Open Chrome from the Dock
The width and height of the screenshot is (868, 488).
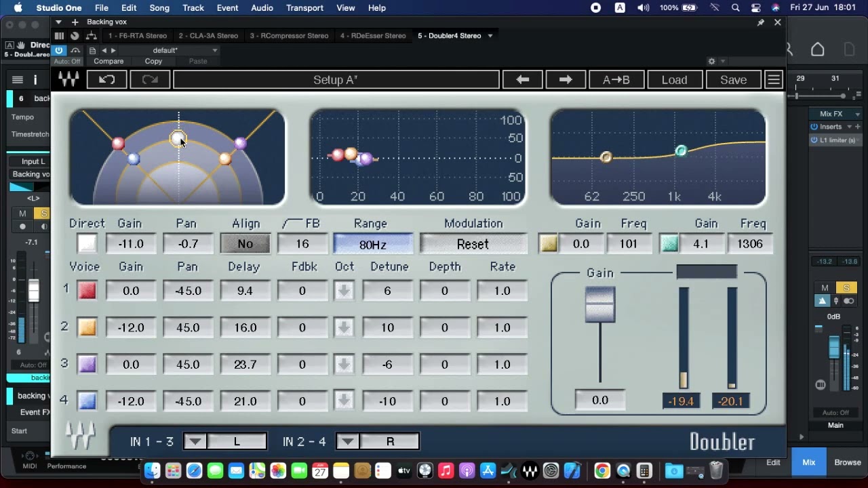[x=601, y=470]
